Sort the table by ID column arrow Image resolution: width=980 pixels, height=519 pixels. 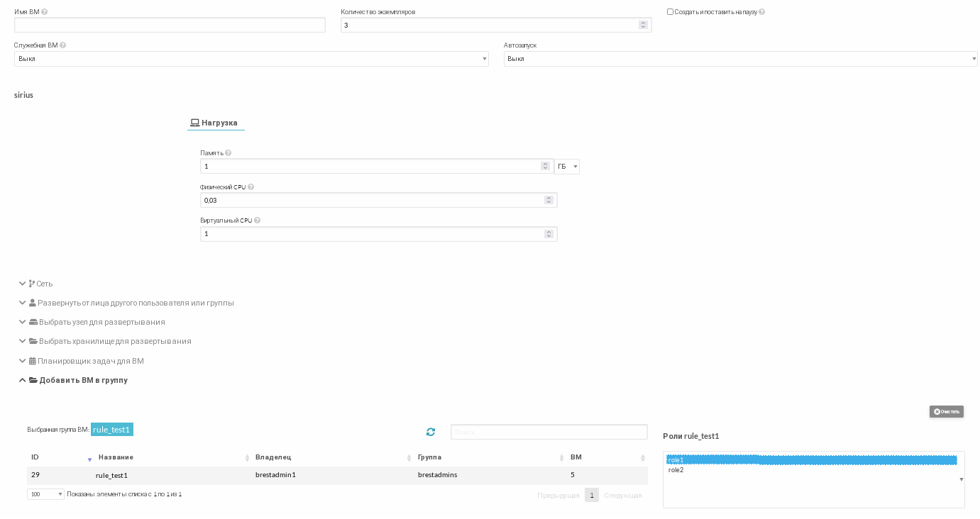pos(89,459)
